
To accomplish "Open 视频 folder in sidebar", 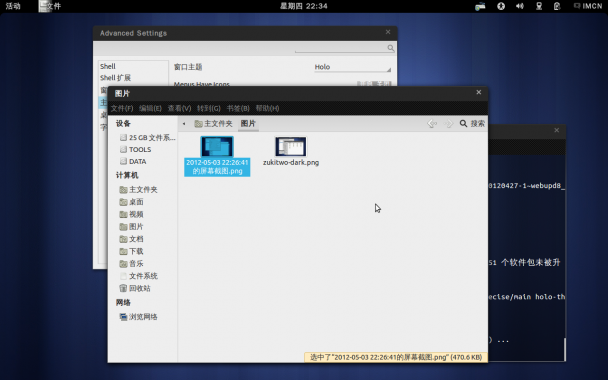I will (131, 214).
